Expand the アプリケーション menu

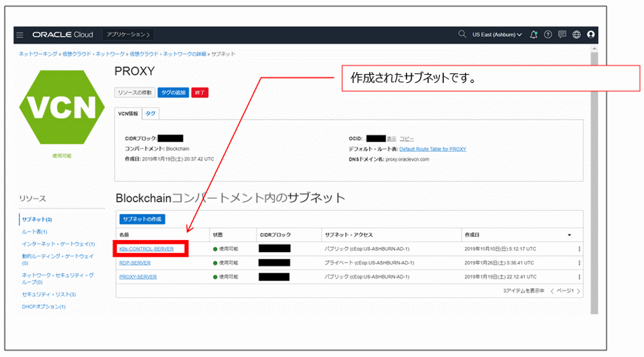click(128, 35)
